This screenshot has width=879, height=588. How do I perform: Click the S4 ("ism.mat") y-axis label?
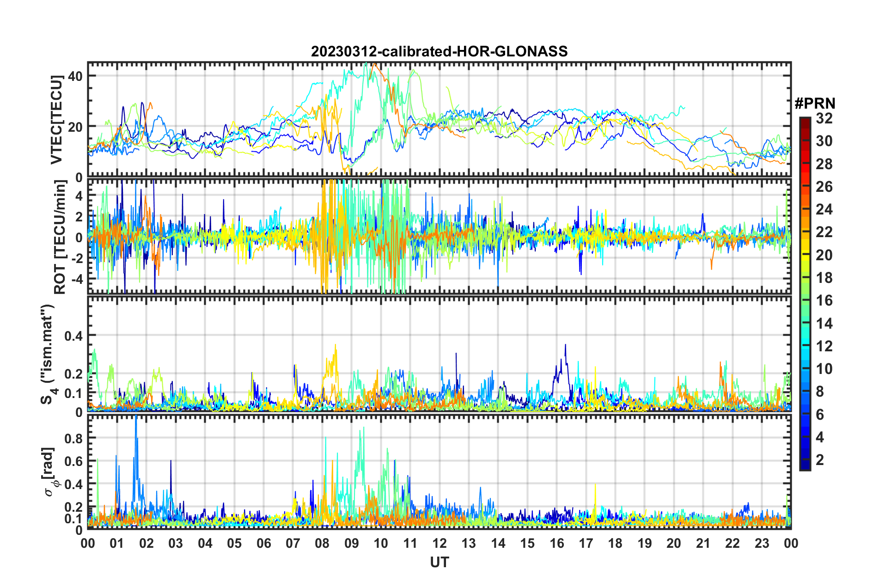pos(48,354)
